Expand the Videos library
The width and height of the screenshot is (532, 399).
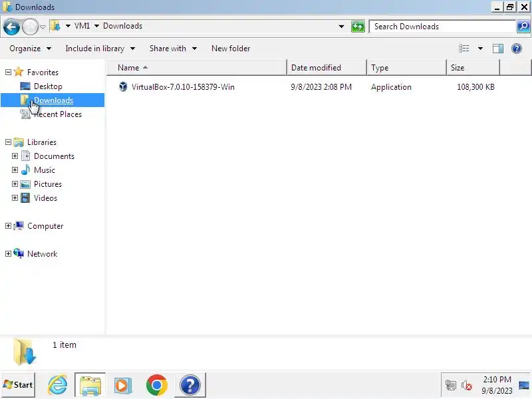pyautogui.click(x=15, y=198)
